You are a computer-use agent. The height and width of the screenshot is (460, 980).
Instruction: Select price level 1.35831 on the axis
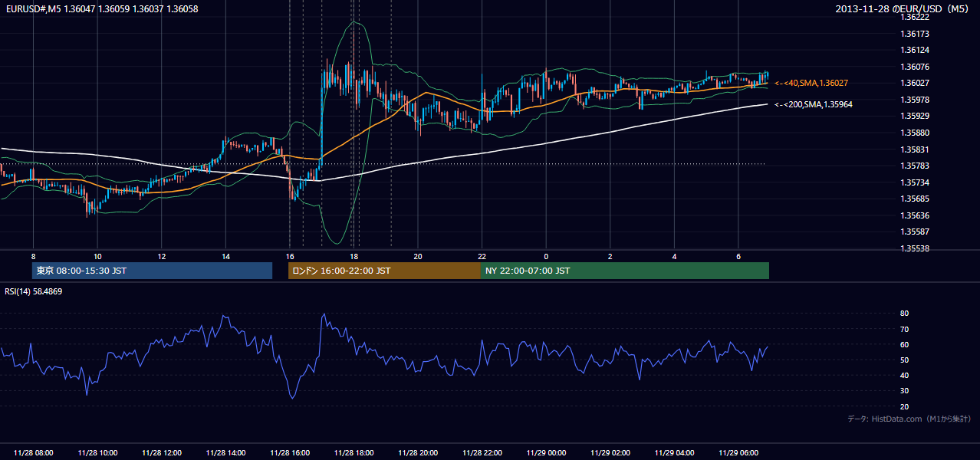click(x=915, y=149)
